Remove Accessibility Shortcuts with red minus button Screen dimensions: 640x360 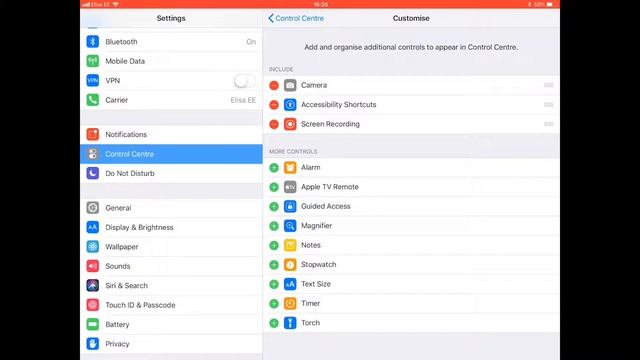(274, 104)
